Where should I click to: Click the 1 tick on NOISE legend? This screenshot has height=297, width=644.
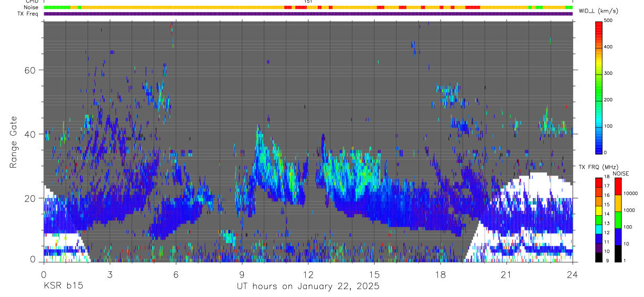tap(625, 260)
